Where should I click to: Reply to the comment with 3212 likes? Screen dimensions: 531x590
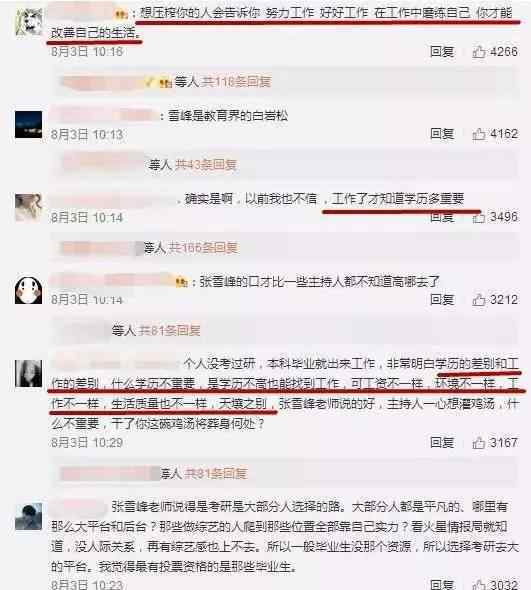coord(442,300)
